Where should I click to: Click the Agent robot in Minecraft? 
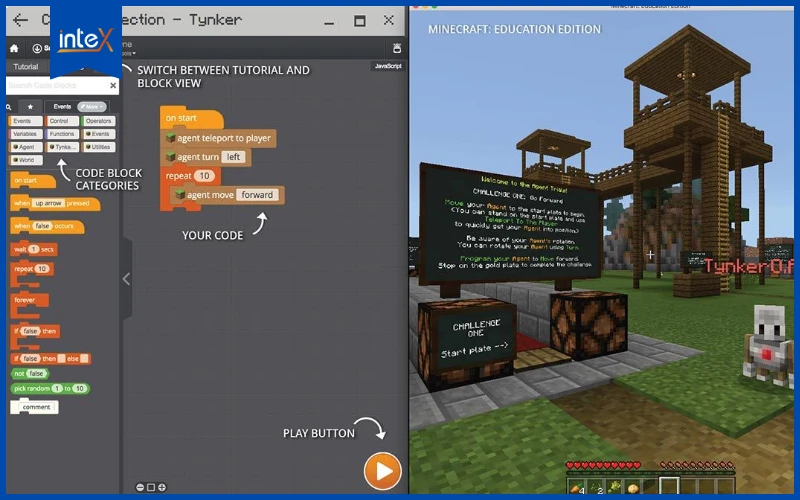768,346
